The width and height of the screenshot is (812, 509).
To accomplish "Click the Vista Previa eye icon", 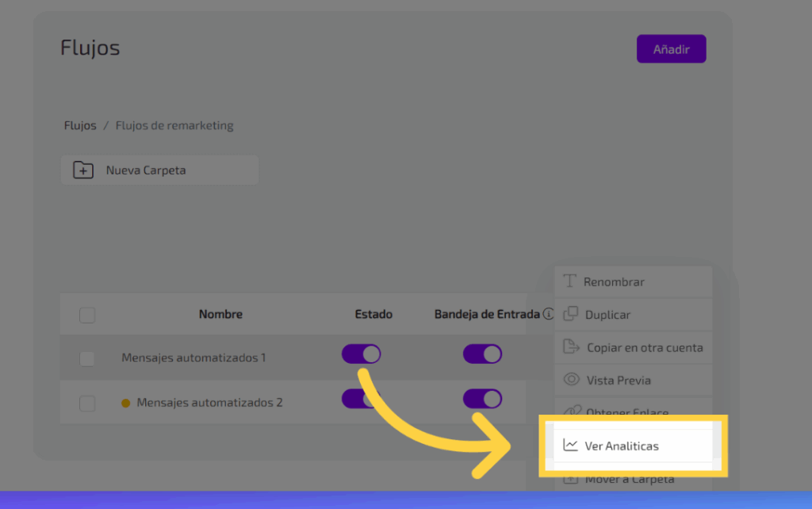I will click(x=571, y=380).
